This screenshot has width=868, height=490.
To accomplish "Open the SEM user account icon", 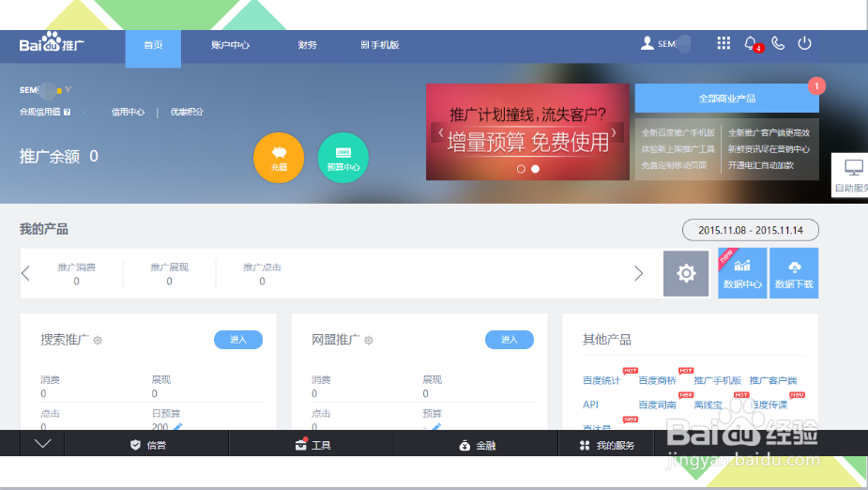I will (x=647, y=43).
